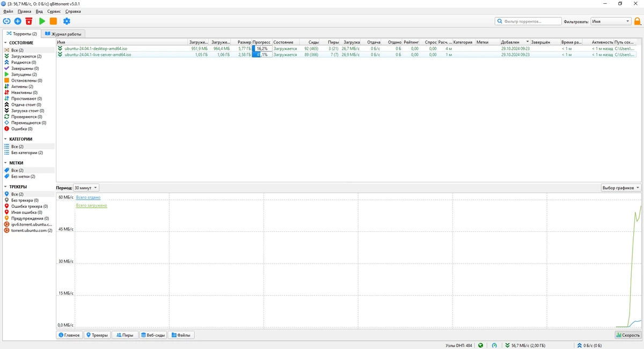Screen dimensions: 644x349
Task: Open the Справка menu
Action: [73, 11]
